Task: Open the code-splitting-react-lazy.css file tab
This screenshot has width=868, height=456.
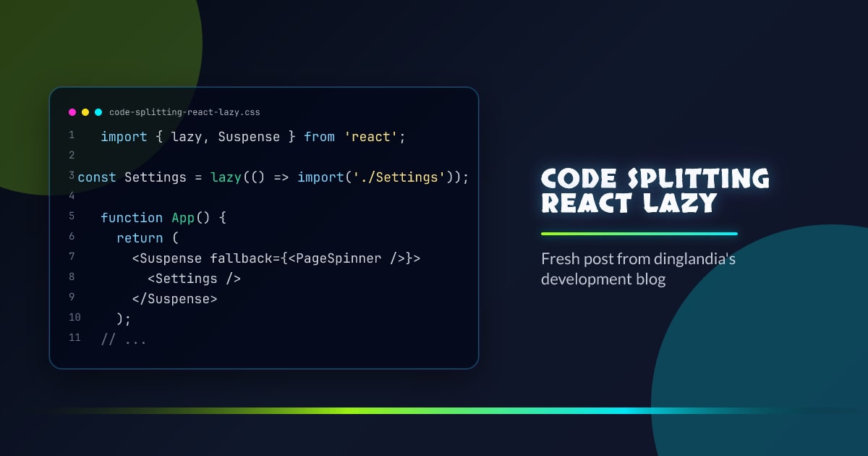Action: (184, 112)
